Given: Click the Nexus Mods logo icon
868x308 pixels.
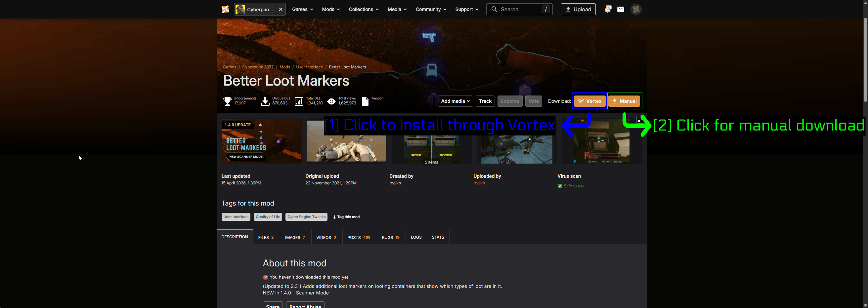Looking at the screenshot, I should (x=225, y=10).
